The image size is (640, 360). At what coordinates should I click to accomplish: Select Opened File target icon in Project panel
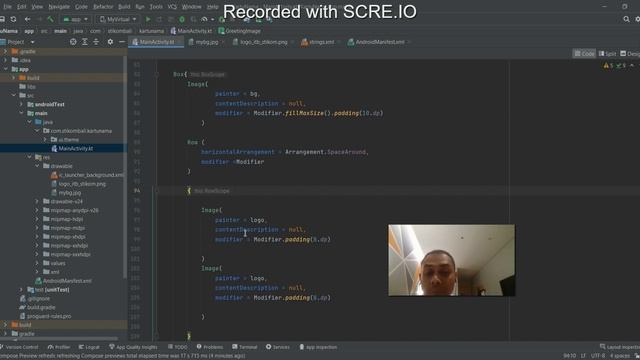click(x=73, y=42)
